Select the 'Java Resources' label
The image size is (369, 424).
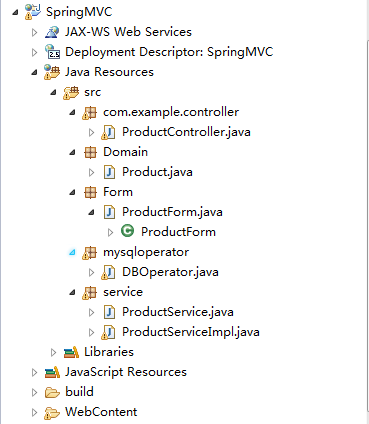point(109,72)
